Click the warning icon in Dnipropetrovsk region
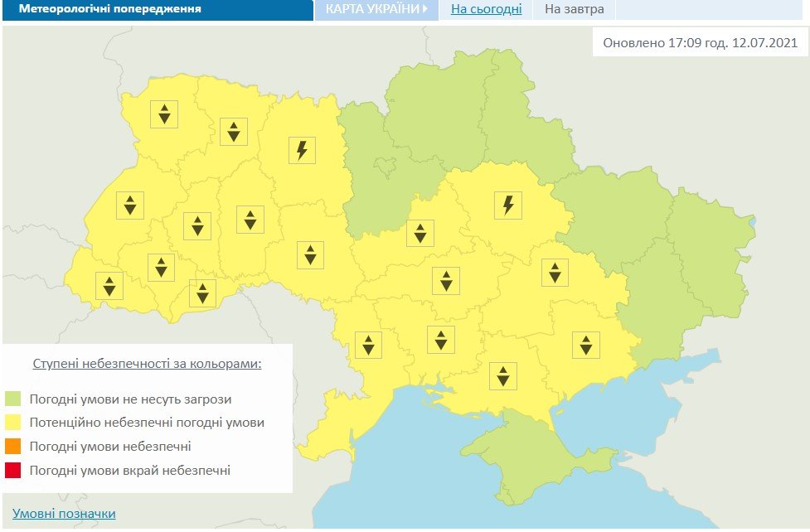This screenshot has height=532, width=810. [x=554, y=272]
